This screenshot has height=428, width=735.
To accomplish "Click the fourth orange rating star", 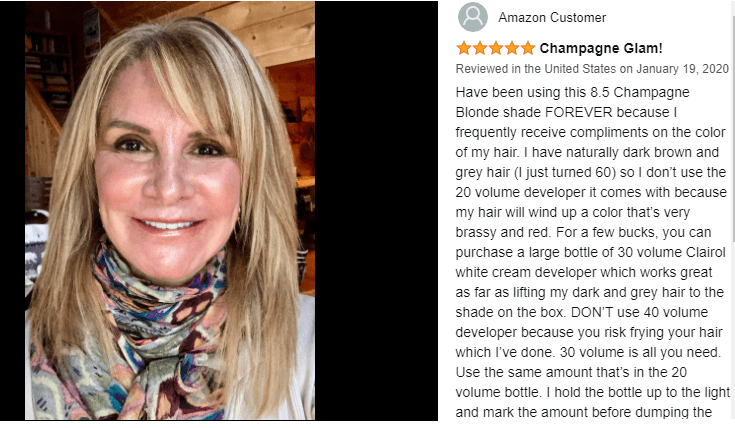I will 512,48.
